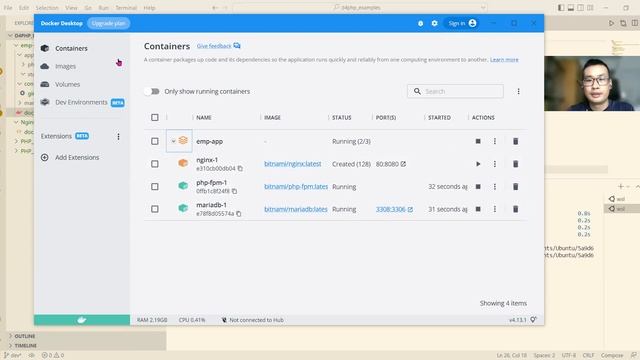
Task: Delete the nginx-1 container
Action: pyautogui.click(x=516, y=164)
